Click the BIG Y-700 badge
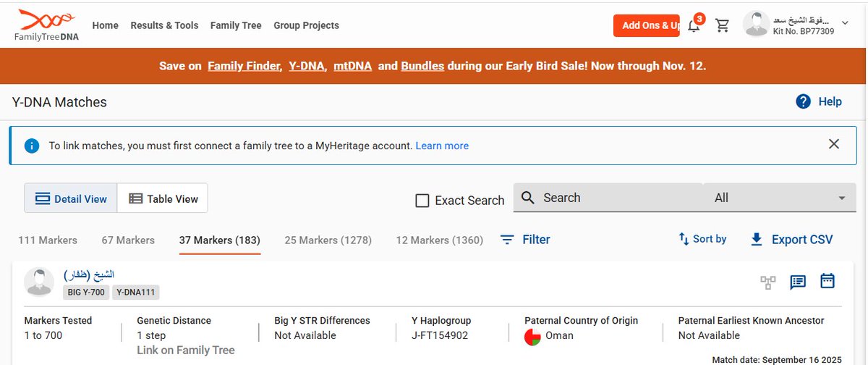868x365 pixels. (x=87, y=293)
